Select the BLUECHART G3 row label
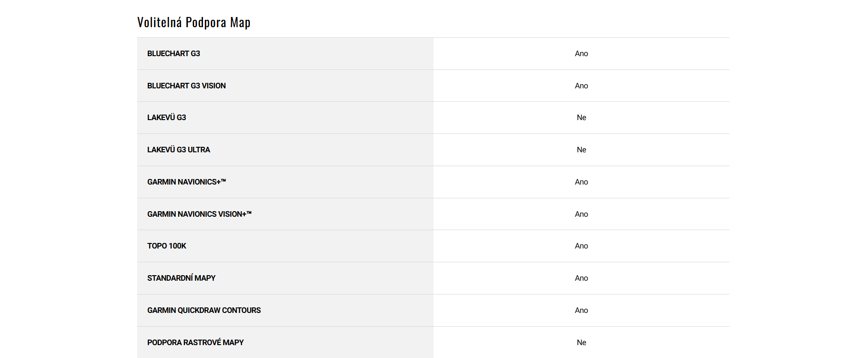Viewport: 868px width, 358px height. pyautogui.click(x=174, y=54)
